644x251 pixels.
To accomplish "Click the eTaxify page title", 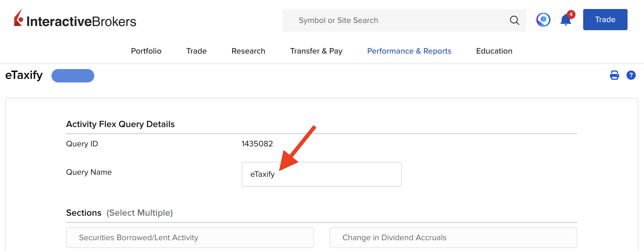I will 24,75.
